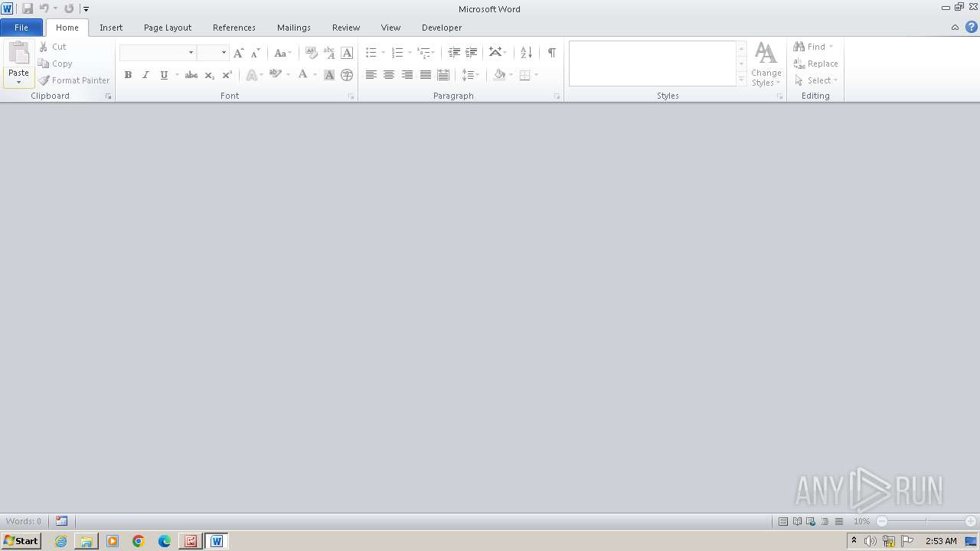Click the Italic formatting icon
Screen dimensions: 980x551
tap(145, 75)
